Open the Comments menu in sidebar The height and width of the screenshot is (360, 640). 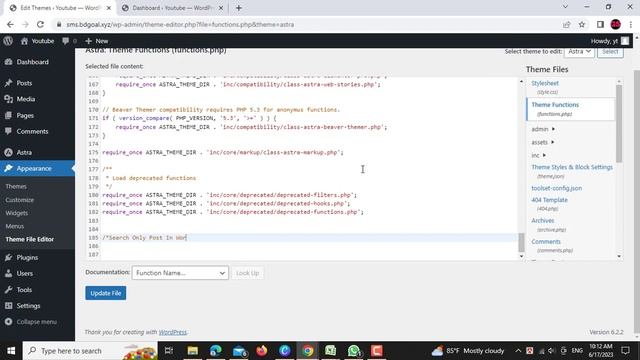pyautogui.click(x=32, y=131)
